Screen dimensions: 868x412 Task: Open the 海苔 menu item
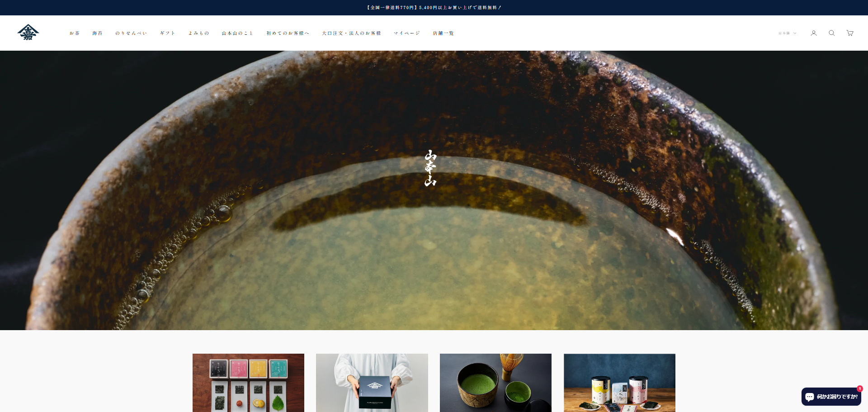click(98, 33)
